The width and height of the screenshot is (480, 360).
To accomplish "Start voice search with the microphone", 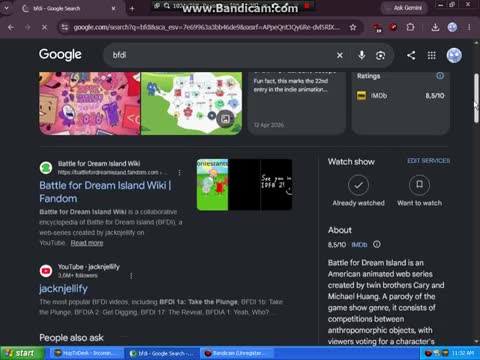I will coord(361,55).
